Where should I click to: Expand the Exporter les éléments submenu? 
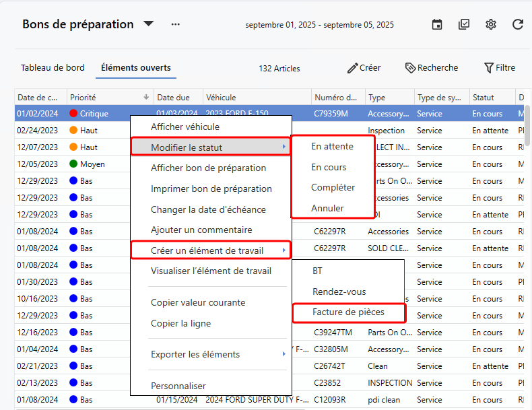210,354
